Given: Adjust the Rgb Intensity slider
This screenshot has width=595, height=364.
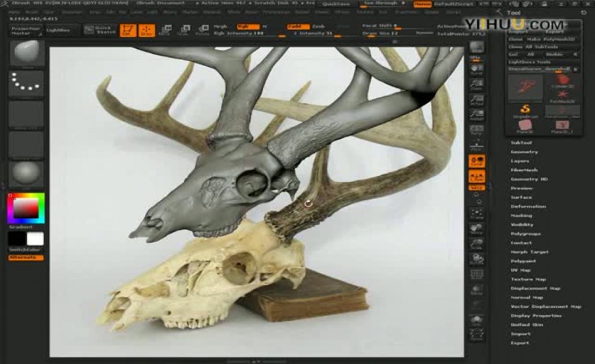Looking at the screenshot, I should tap(250, 34).
